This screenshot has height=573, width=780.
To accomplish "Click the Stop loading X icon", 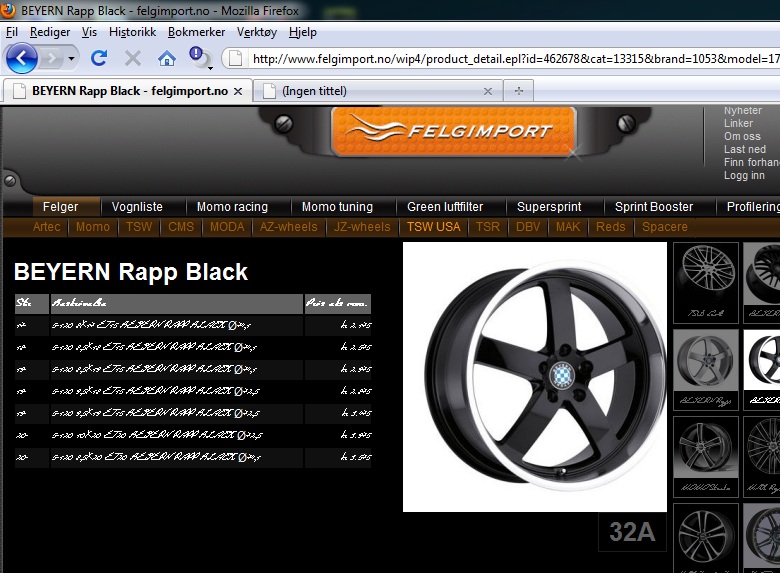I will click(132, 58).
